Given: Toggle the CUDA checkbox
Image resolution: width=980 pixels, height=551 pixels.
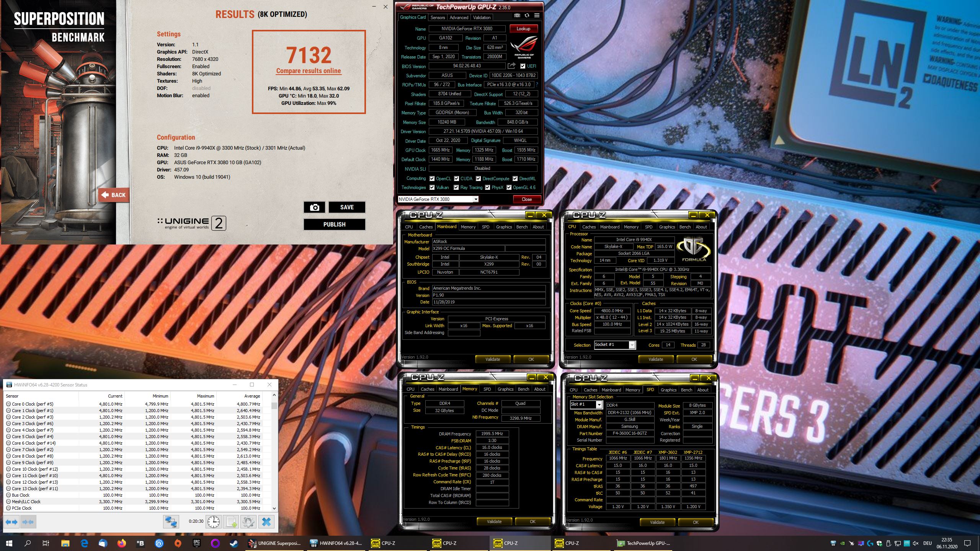Looking at the screenshot, I should tap(456, 178).
